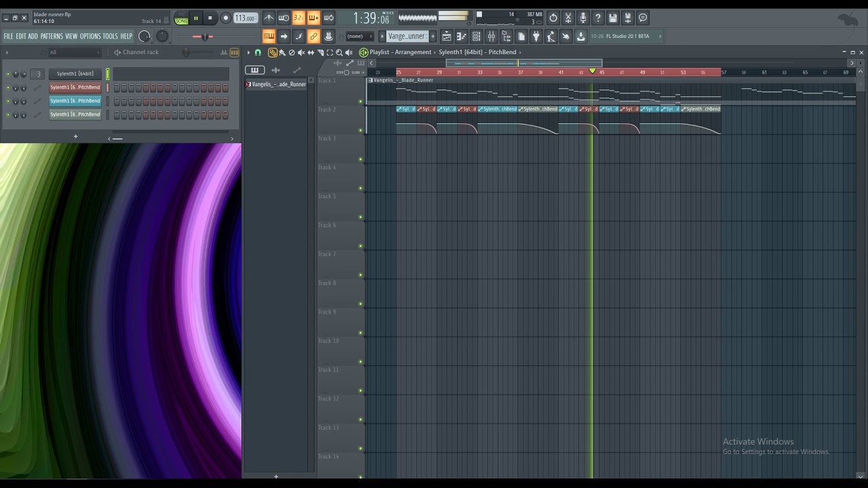Open the Playlist view icon
868x488 pixels.
(446, 37)
